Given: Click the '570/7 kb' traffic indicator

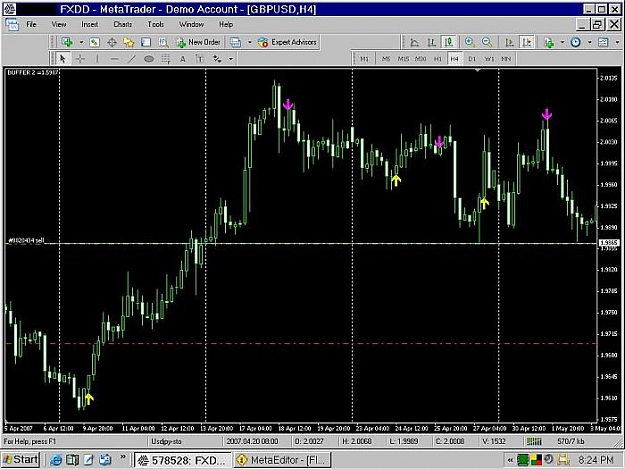Looking at the screenshot, I should tap(571, 442).
